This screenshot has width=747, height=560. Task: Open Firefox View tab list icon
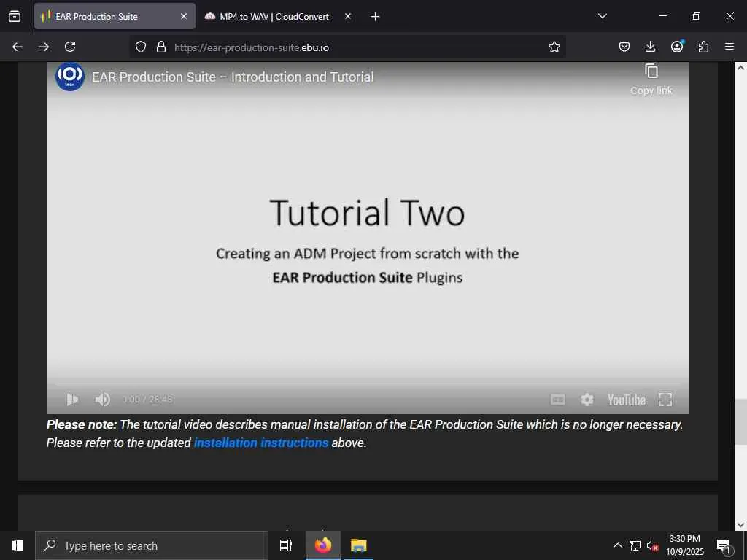pyautogui.click(x=15, y=16)
